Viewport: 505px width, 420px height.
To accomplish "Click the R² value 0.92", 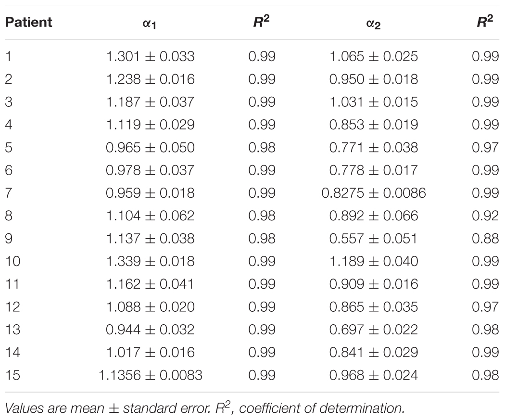I will pos(485,216).
